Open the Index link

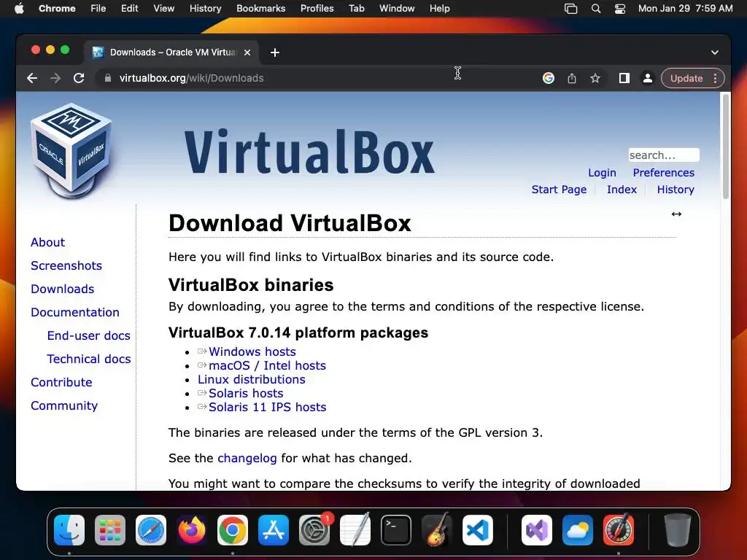pos(622,189)
